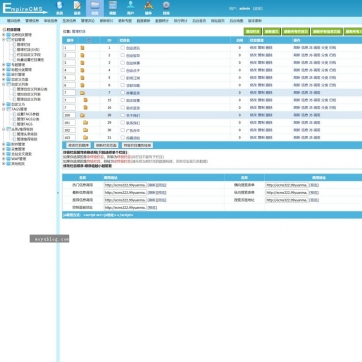Click the 修改栏目顺序 button below the table
Viewport: 362px width, 362px height.
(79, 145)
